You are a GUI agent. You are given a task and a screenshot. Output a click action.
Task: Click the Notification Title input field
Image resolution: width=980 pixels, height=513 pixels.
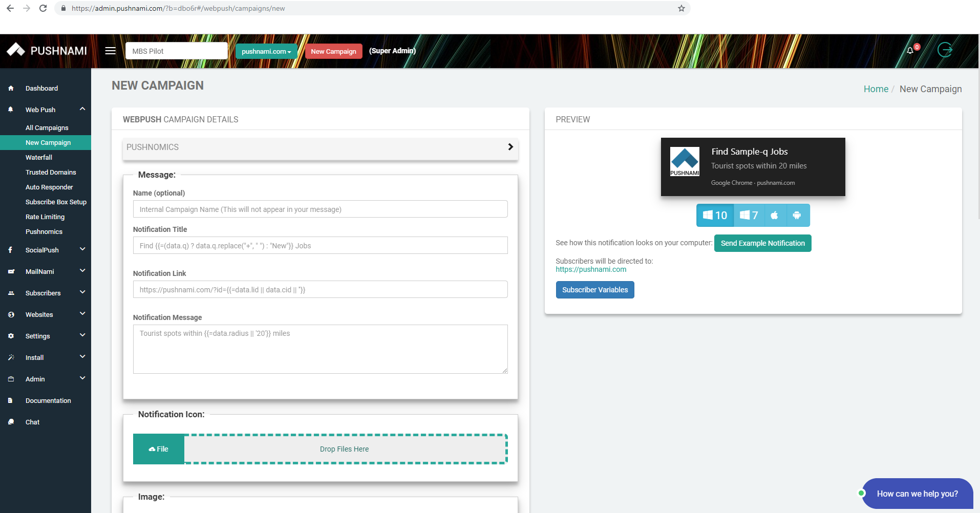click(x=320, y=245)
